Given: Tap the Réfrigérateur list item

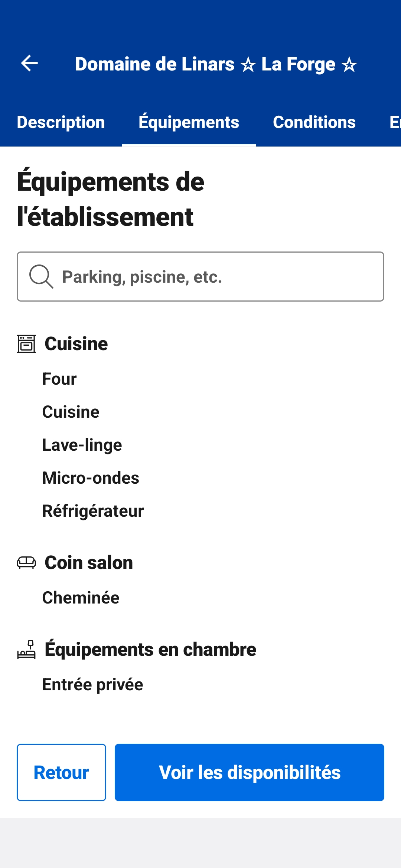Looking at the screenshot, I should coord(93,511).
